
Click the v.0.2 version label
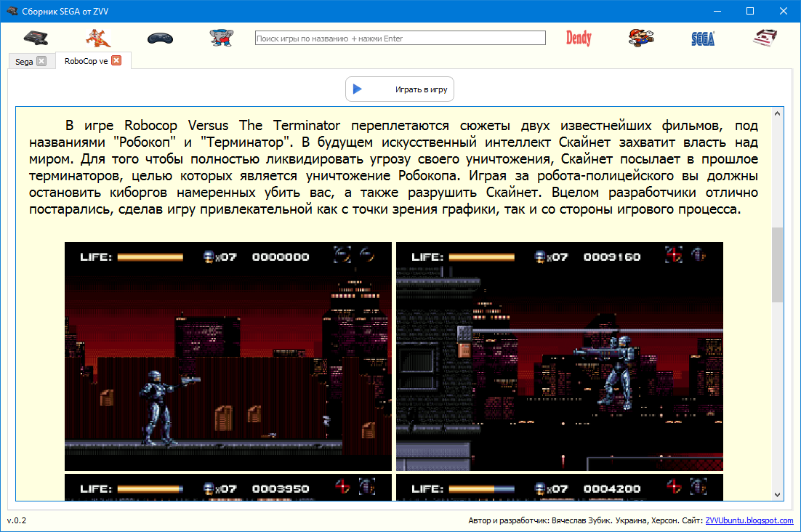pos(16,520)
